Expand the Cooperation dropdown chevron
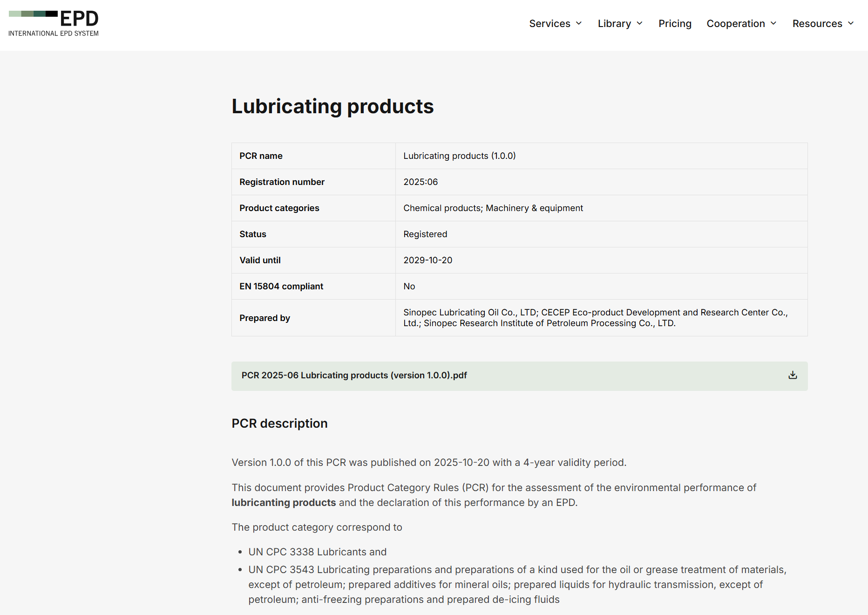This screenshot has height=615, width=868. (773, 23)
